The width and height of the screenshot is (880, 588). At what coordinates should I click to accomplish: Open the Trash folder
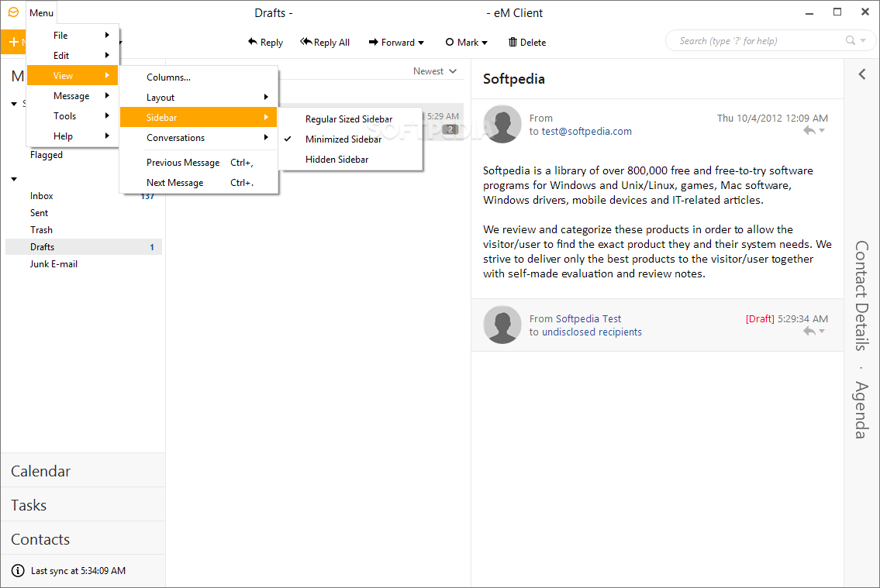pyautogui.click(x=84, y=230)
